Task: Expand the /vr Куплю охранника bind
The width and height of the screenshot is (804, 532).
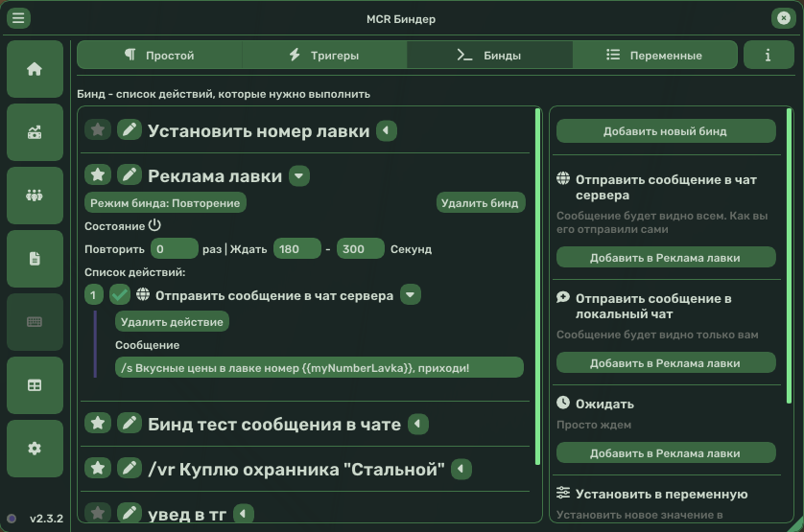Action: click(x=461, y=469)
